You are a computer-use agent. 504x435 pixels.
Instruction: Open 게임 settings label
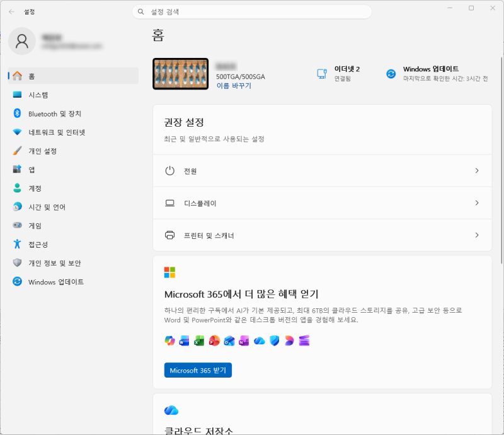[35, 226]
